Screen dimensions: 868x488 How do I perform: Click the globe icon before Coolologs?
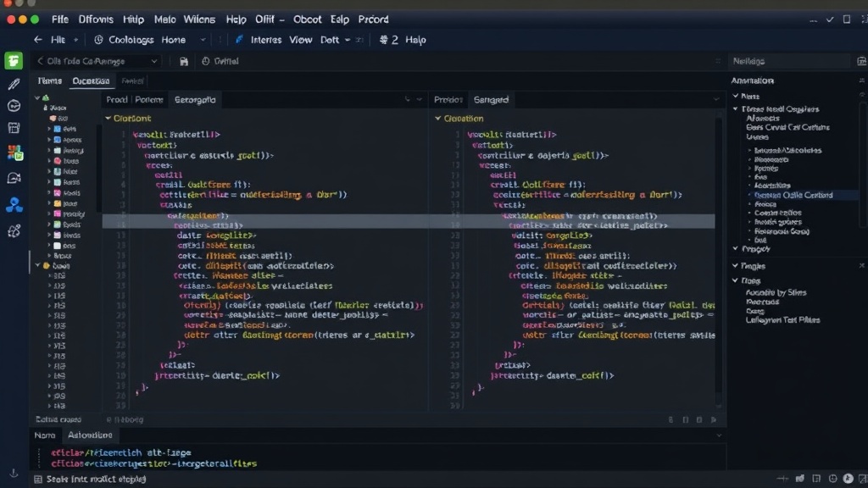coord(98,40)
